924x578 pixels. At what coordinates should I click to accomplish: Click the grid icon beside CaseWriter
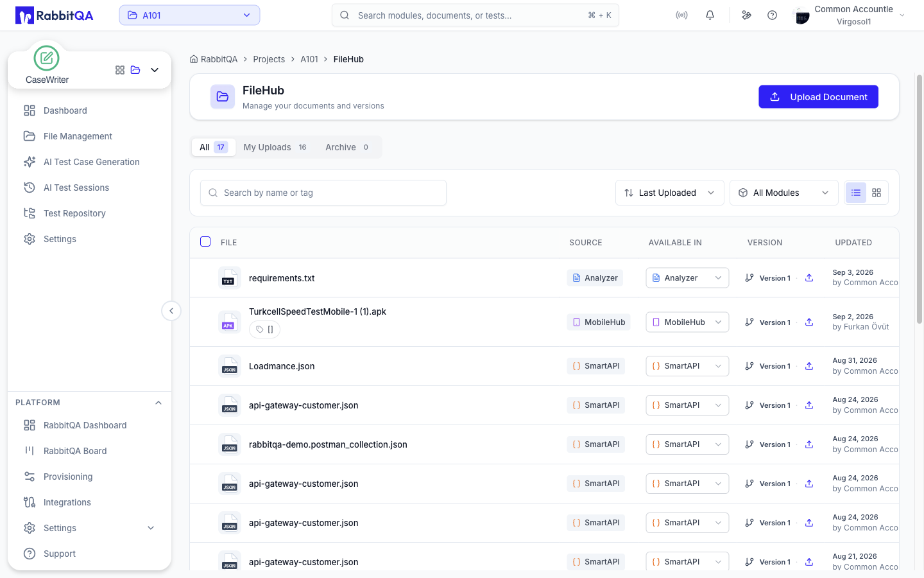coord(120,70)
